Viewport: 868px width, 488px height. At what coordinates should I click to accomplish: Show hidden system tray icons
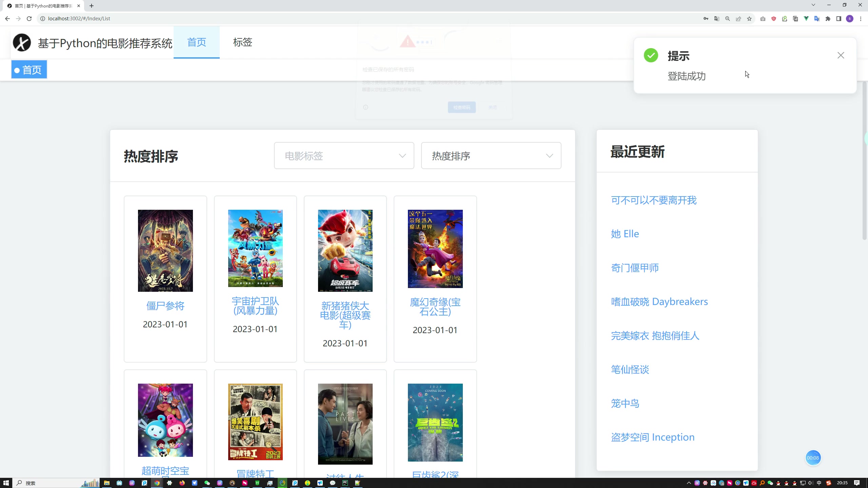(689, 483)
